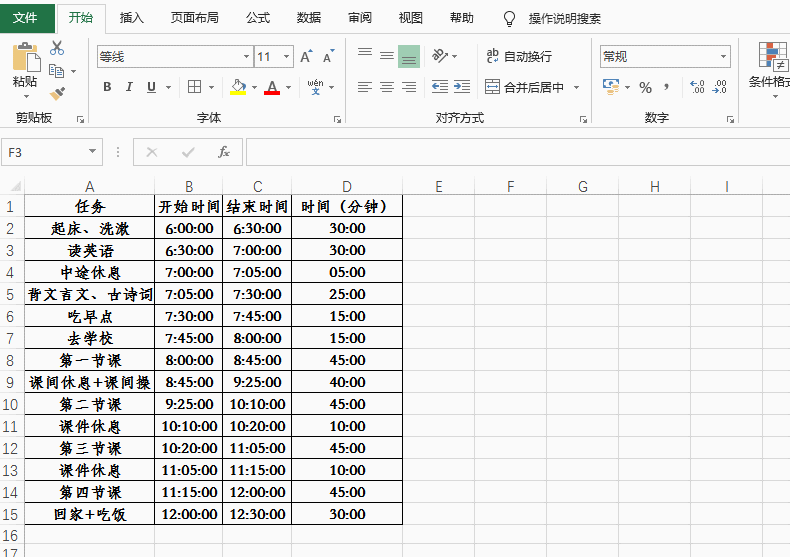The width and height of the screenshot is (790, 557).
Task: Click the Cut scissors icon
Action: coord(57,48)
